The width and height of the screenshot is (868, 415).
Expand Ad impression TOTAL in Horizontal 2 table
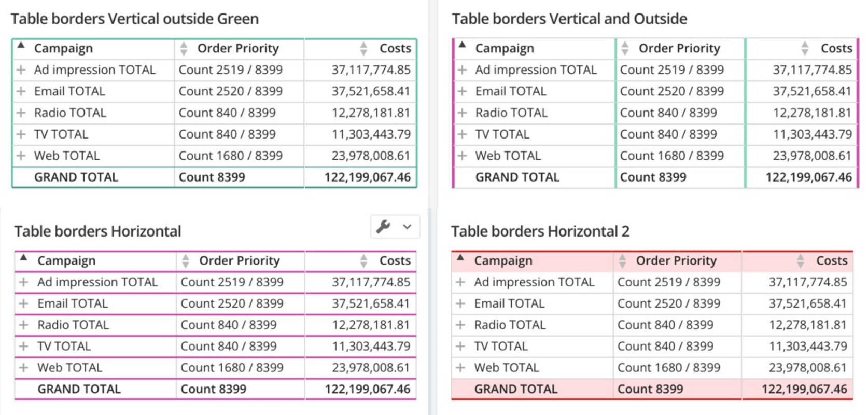[460, 282]
